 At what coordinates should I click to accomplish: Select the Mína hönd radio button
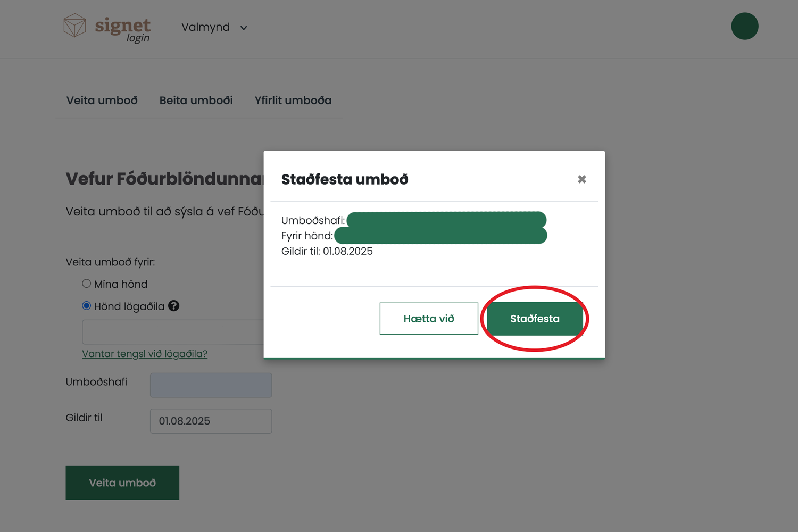[x=86, y=284]
